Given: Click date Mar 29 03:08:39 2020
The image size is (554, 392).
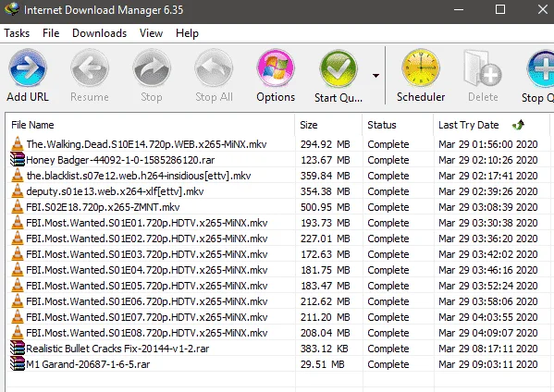Looking at the screenshot, I should click(x=488, y=207).
